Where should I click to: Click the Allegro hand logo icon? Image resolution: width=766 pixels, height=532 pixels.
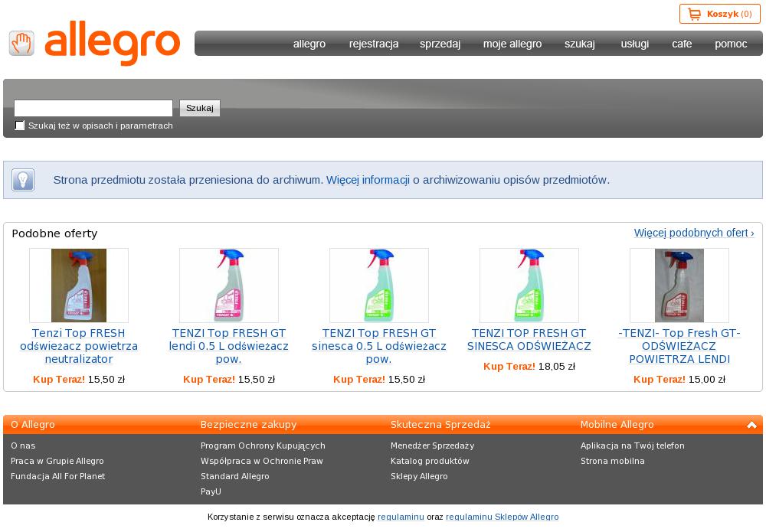[21, 44]
